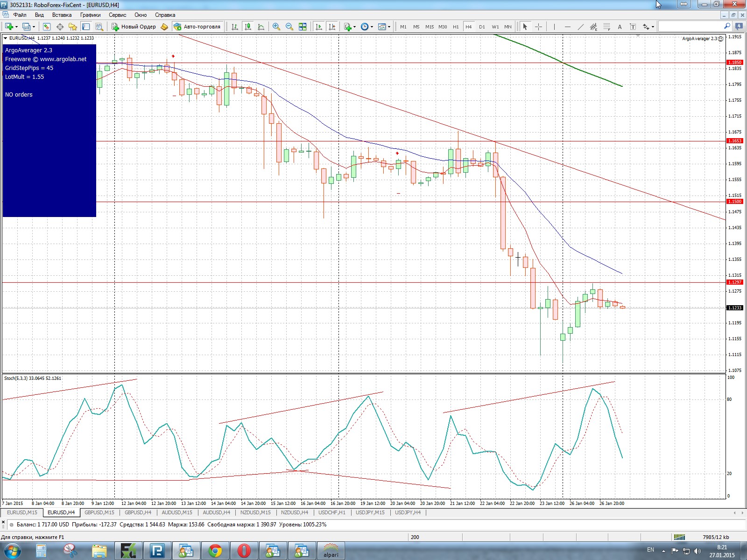Select the H1 timeframe
This screenshot has width=747, height=560.
[x=456, y=27]
